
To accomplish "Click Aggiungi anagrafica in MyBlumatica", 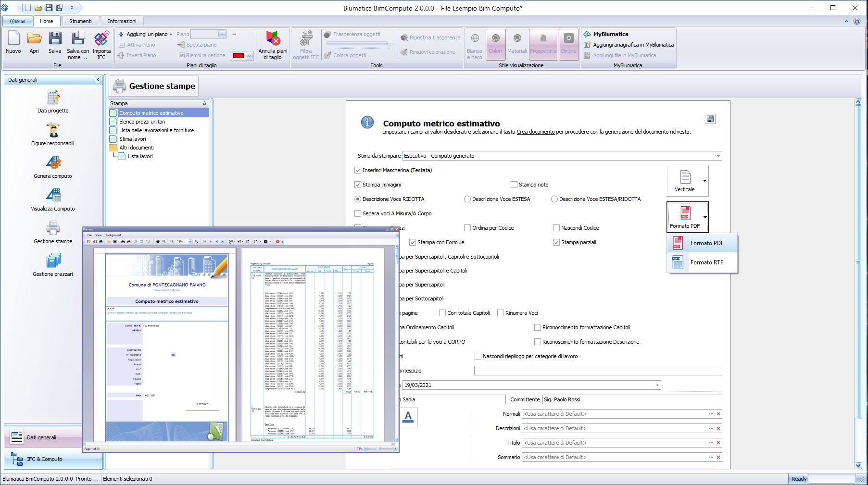I will tap(629, 45).
